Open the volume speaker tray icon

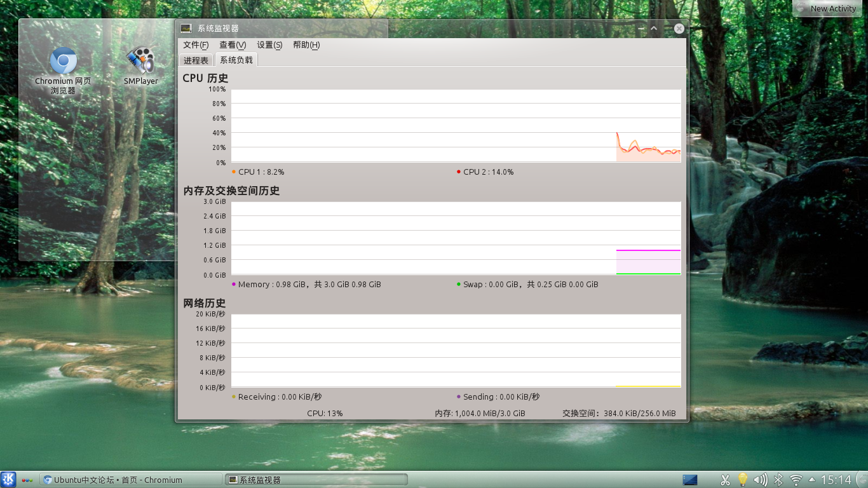coord(760,480)
